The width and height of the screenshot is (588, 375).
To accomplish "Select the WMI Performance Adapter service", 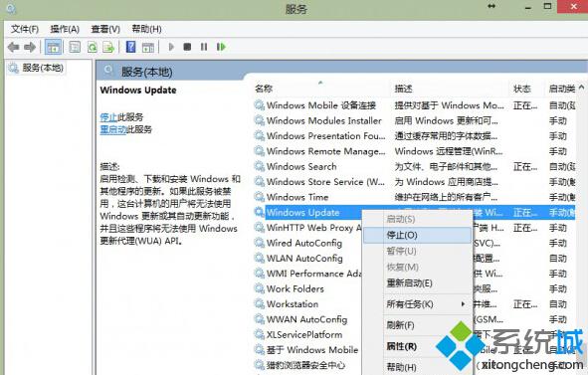I will click(x=313, y=274).
